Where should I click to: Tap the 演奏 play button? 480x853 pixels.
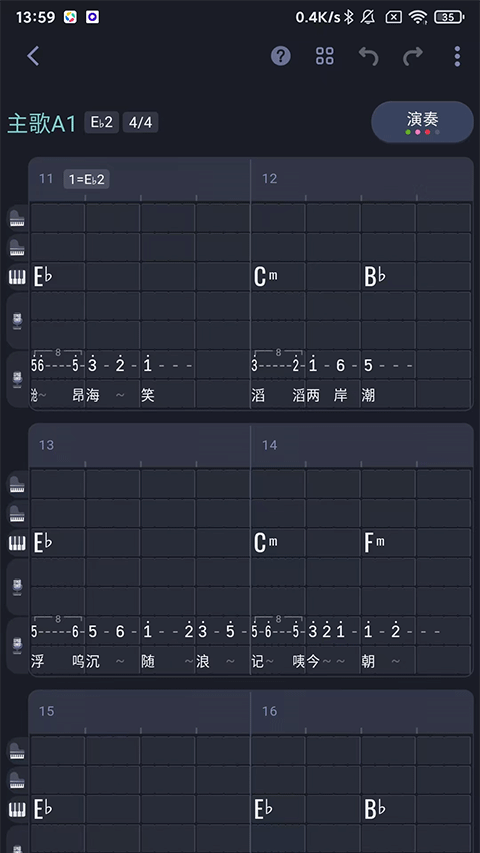coord(422,121)
